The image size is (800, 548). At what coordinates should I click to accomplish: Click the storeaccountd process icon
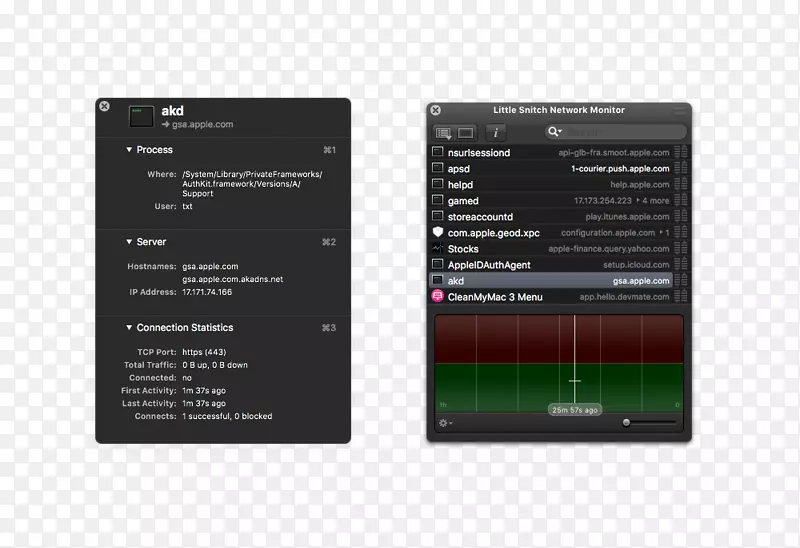click(x=437, y=216)
